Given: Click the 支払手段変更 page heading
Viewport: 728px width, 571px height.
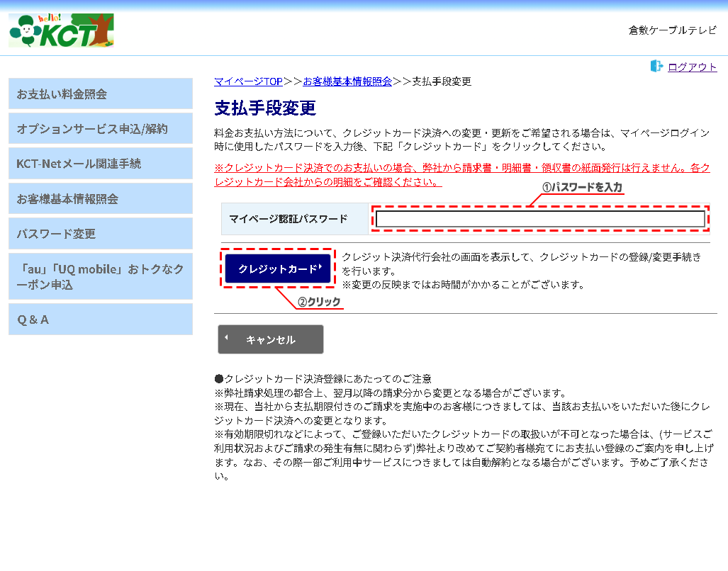Looking at the screenshot, I should click(x=265, y=108).
